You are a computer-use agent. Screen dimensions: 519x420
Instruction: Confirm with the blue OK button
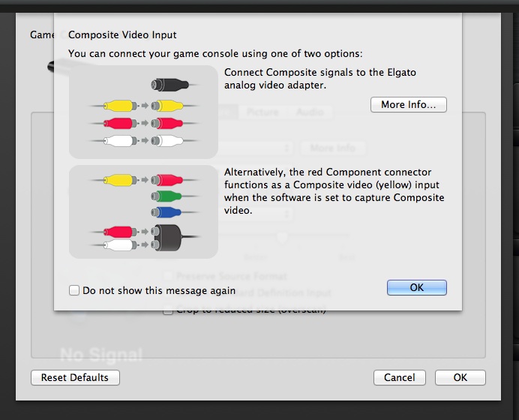tap(416, 287)
